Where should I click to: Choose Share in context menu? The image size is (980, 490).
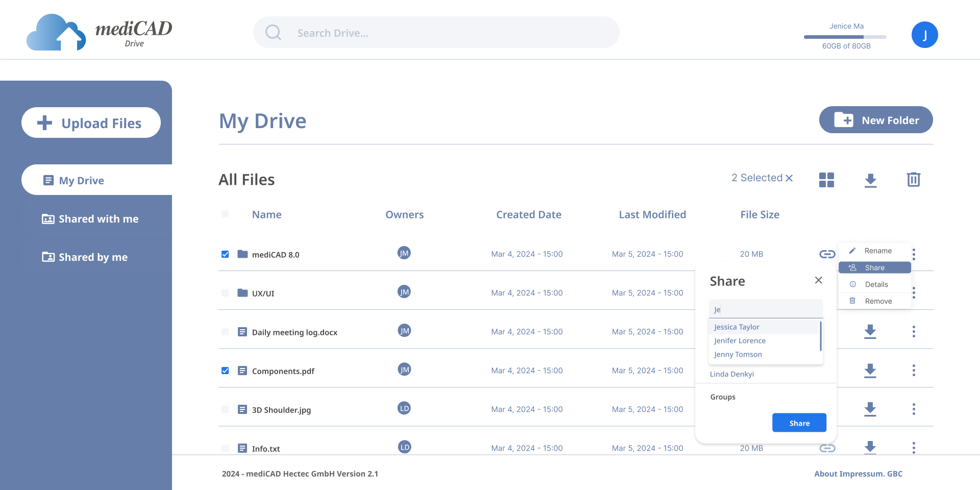[x=874, y=267]
